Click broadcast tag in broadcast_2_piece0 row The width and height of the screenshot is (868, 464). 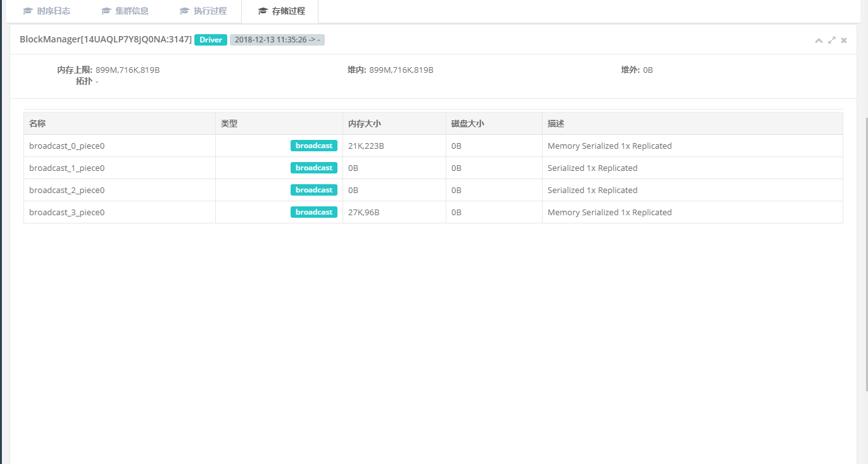314,190
